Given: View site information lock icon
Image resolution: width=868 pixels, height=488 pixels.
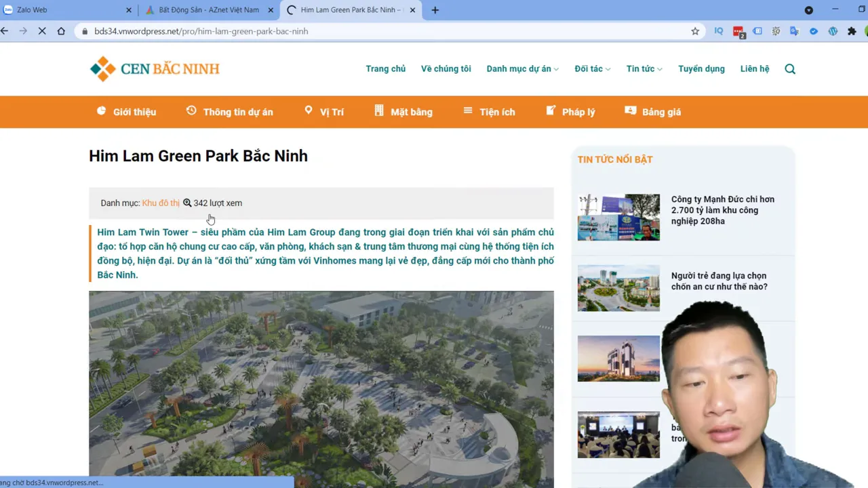Looking at the screenshot, I should point(85,31).
